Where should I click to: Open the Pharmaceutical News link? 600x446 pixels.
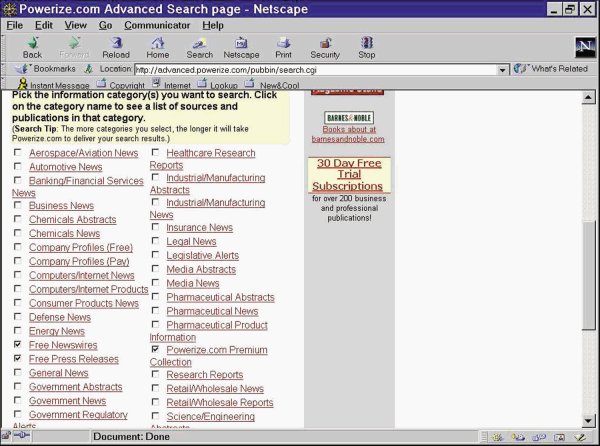(212, 311)
